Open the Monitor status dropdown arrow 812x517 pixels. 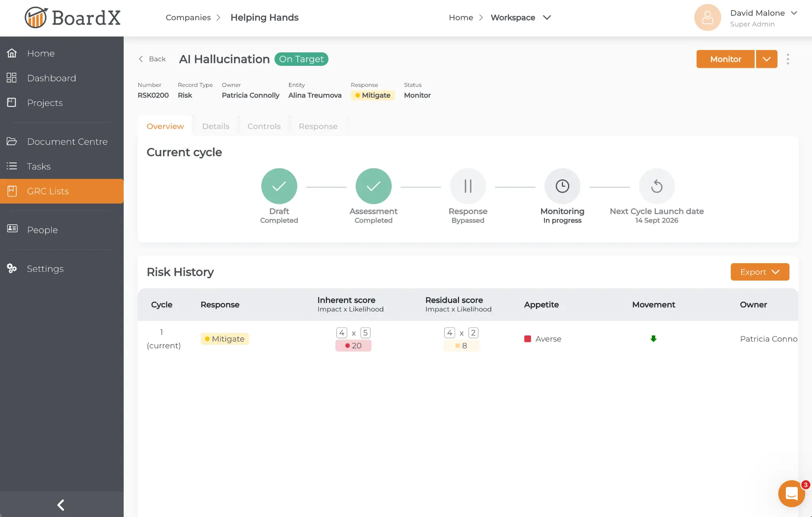766,59
